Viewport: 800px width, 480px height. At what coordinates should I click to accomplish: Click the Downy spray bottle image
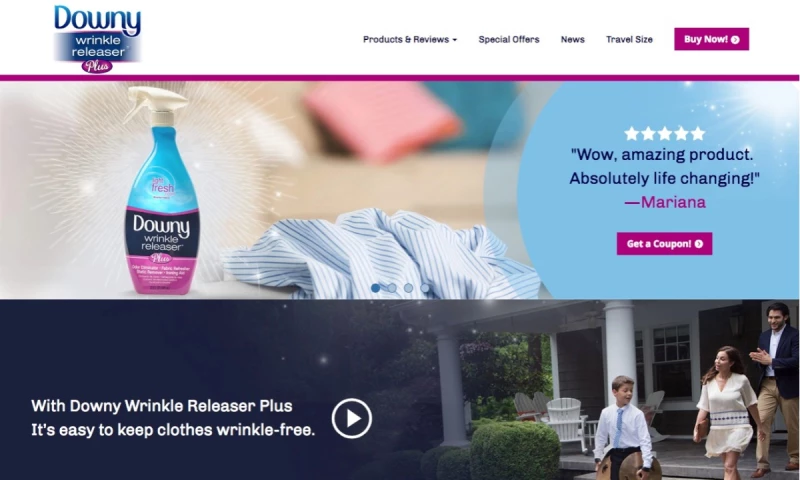click(x=161, y=190)
